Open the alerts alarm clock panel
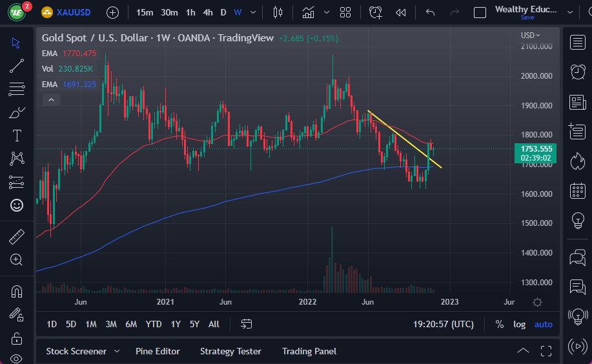 pyautogui.click(x=577, y=72)
